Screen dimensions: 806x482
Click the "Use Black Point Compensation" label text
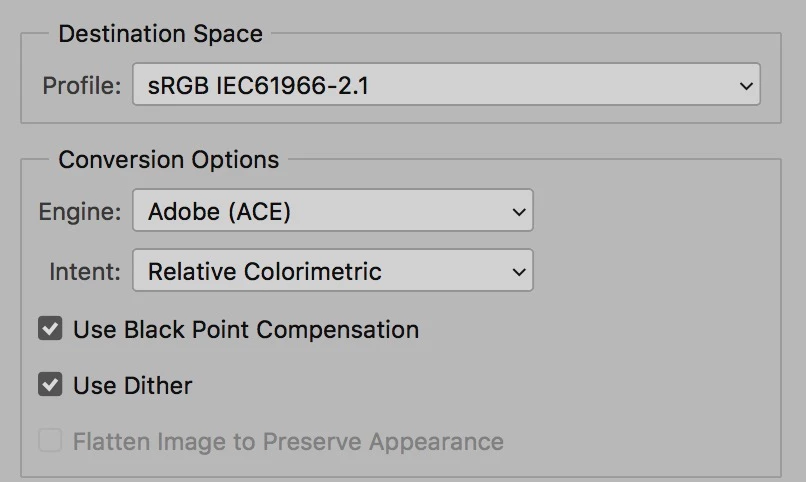246,329
